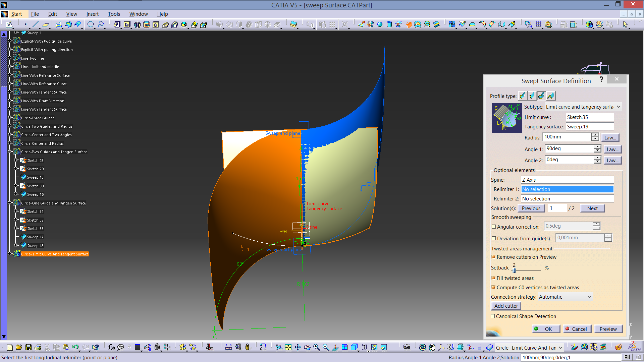The height and width of the screenshot is (362, 644).
Task: Activate the Join tool icon
Action: [452, 24]
